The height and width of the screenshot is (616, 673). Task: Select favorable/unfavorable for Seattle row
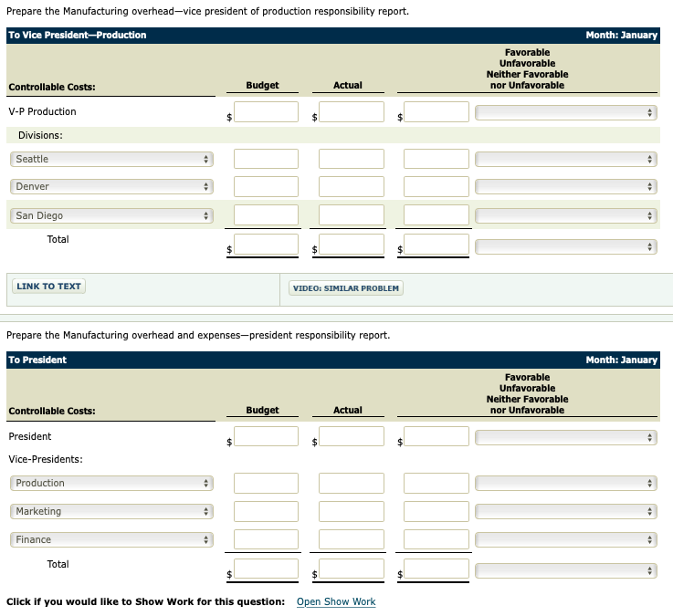tap(565, 159)
